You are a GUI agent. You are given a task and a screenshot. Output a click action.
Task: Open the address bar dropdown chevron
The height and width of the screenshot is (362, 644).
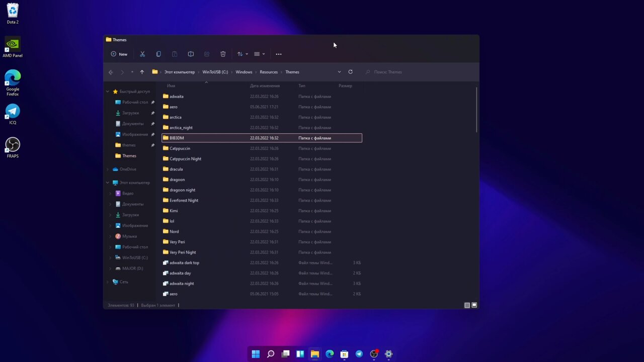[x=339, y=72]
